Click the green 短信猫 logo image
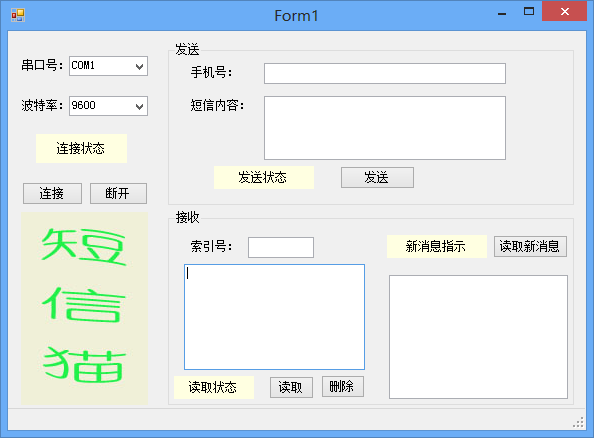The height and width of the screenshot is (438, 594). tap(84, 308)
